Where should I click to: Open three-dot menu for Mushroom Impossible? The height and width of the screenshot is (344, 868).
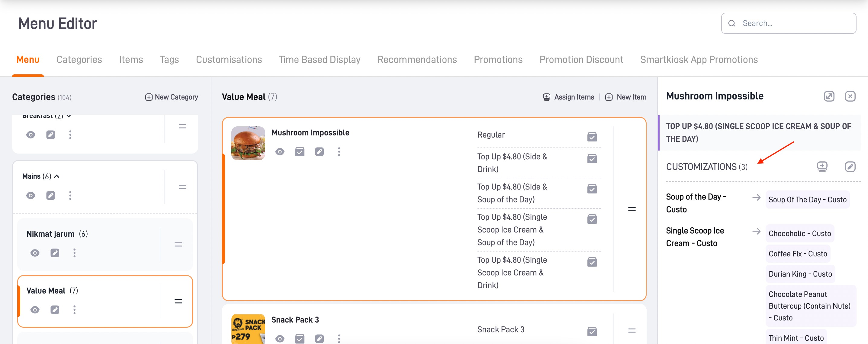(x=339, y=152)
